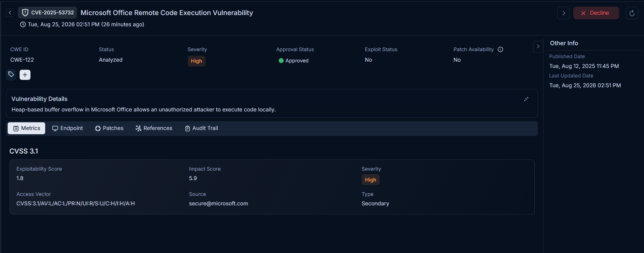
Task: Click the vulnerability title heading
Action: pyautogui.click(x=167, y=13)
